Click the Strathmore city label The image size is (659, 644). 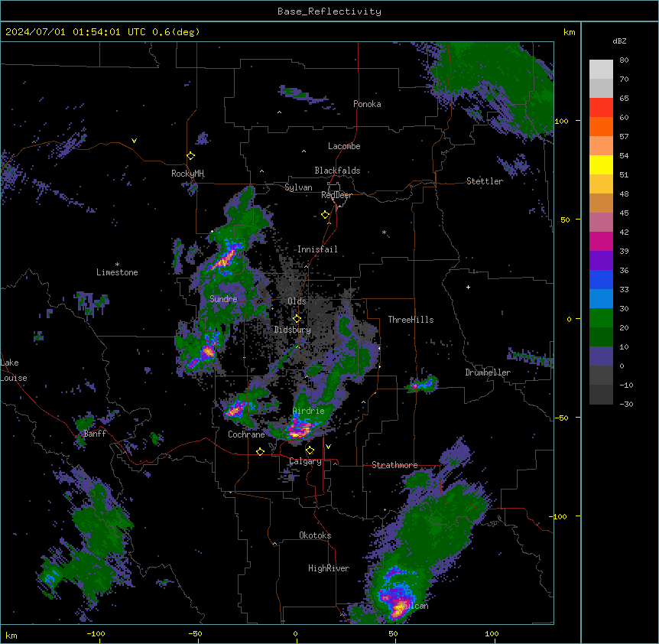tap(394, 465)
